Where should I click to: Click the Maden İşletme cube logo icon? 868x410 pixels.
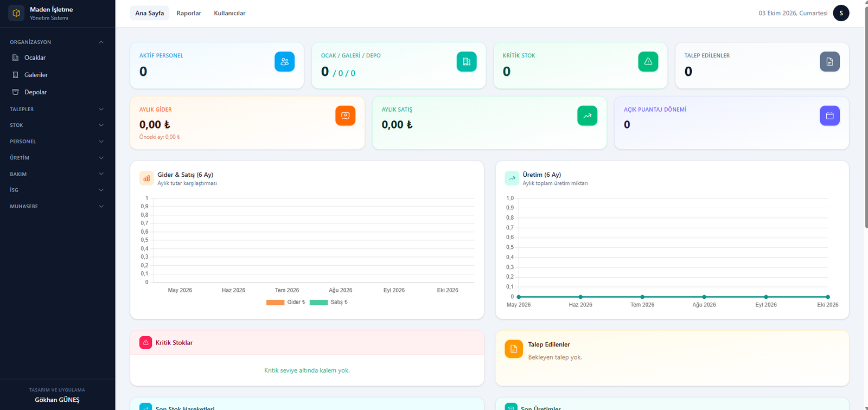(16, 13)
